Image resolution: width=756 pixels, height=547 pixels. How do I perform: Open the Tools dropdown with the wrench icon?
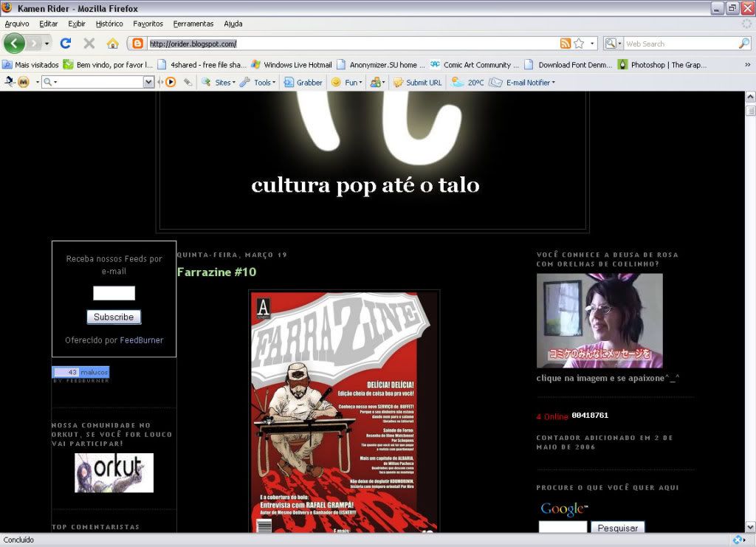click(258, 83)
